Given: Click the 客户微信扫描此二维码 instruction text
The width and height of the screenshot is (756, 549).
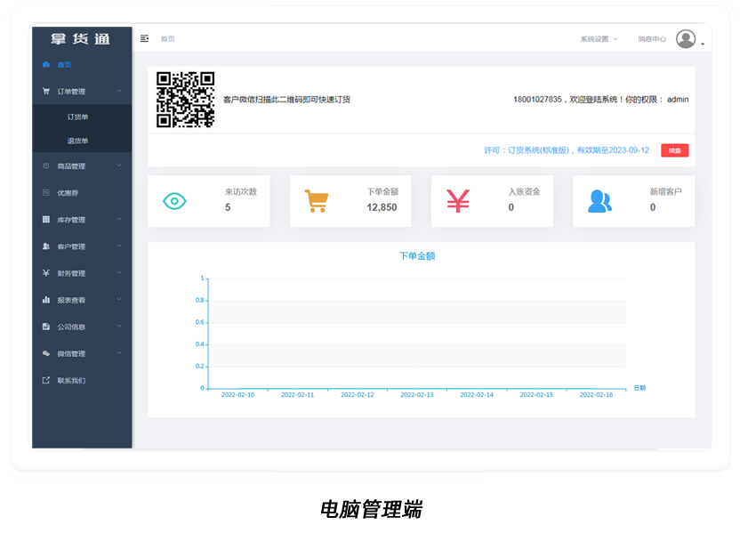Looking at the screenshot, I should (286, 100).
